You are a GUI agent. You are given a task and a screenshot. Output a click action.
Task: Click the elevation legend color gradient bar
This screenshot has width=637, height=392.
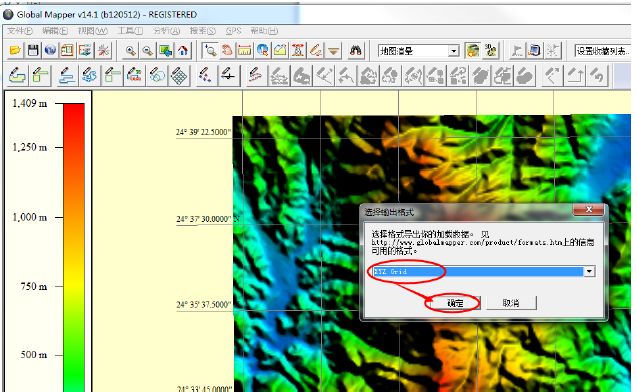pos(74,247)
